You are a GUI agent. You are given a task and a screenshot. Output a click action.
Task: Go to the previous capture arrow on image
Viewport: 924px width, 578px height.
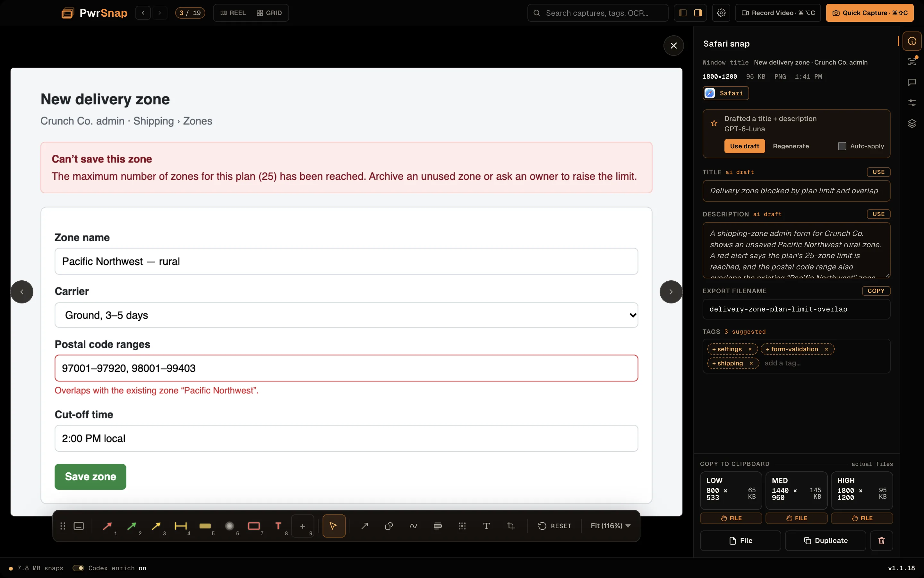point(22,292)
